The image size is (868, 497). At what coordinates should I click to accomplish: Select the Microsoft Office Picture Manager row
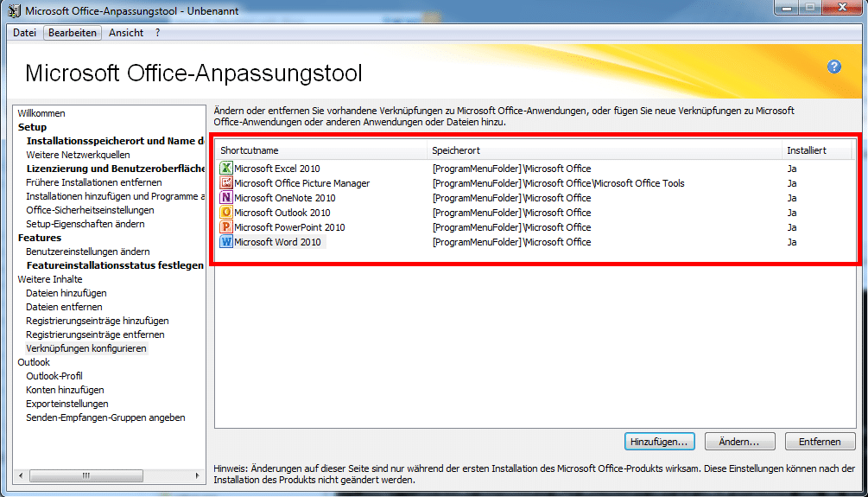[535, 183]
